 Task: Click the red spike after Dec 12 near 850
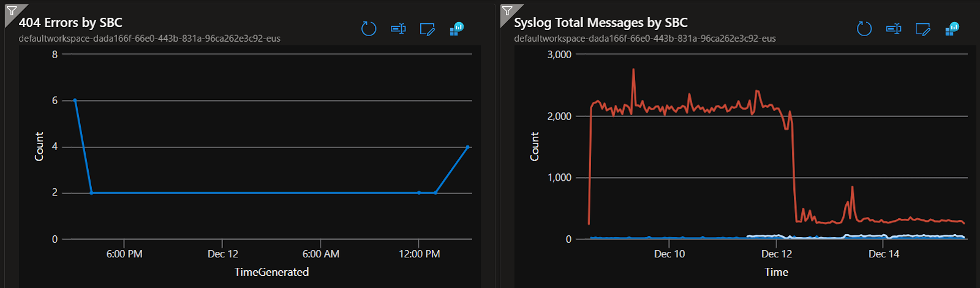852,188
